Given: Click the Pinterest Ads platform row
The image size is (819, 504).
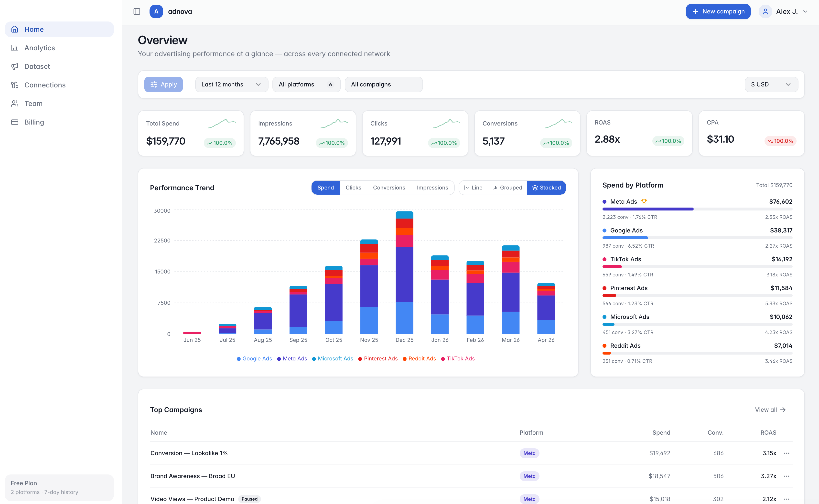Looking at the screenshot, I should (697, 296).
